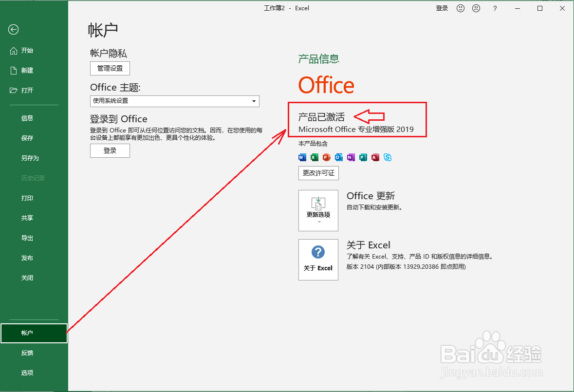
Task: Open the 新建 menu item
Action: (34, 70)
